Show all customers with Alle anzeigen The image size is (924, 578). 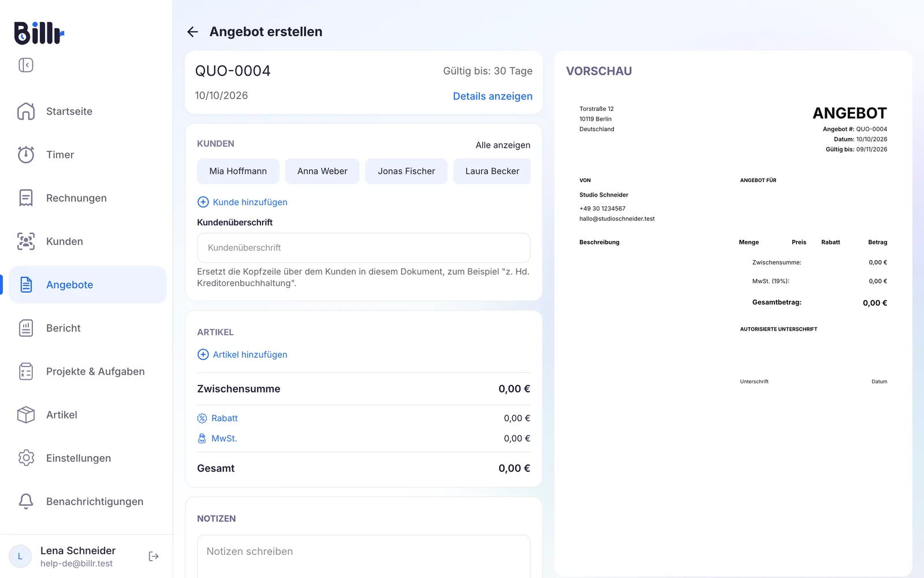pos(503,145)
